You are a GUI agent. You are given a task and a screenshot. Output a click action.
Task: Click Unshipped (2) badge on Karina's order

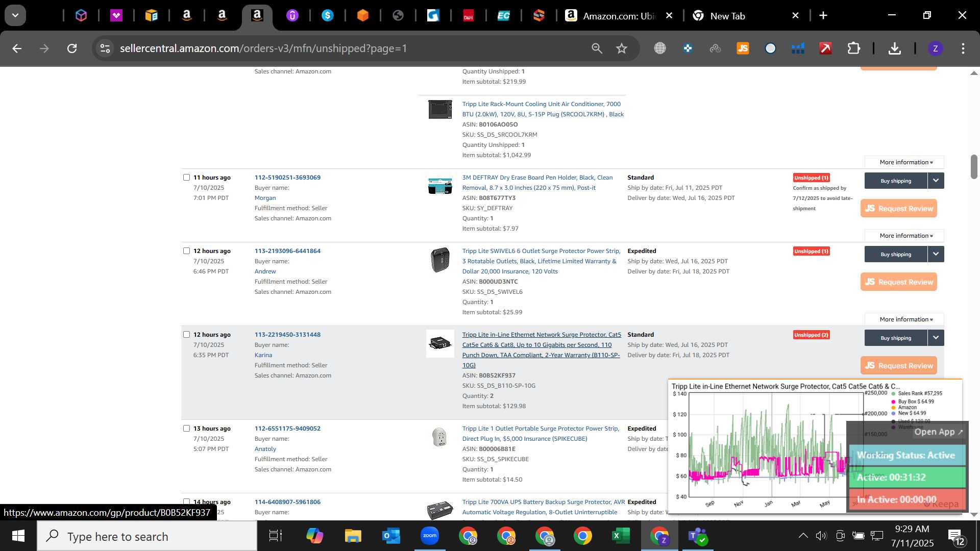(811, 335)
